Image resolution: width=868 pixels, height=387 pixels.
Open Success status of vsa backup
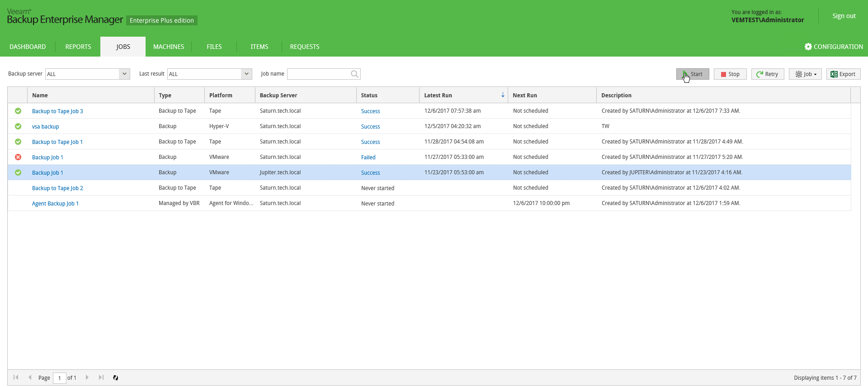tap(370, 127)
